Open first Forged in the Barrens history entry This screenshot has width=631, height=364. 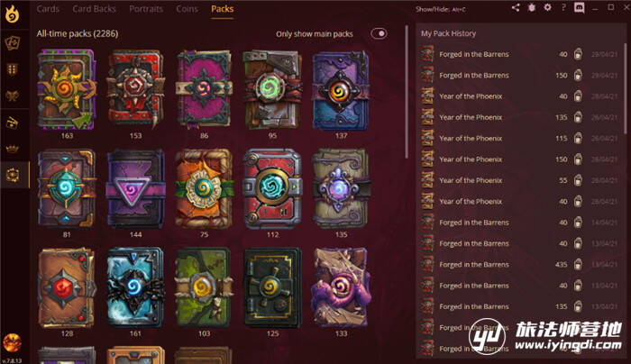coord(519,54)
